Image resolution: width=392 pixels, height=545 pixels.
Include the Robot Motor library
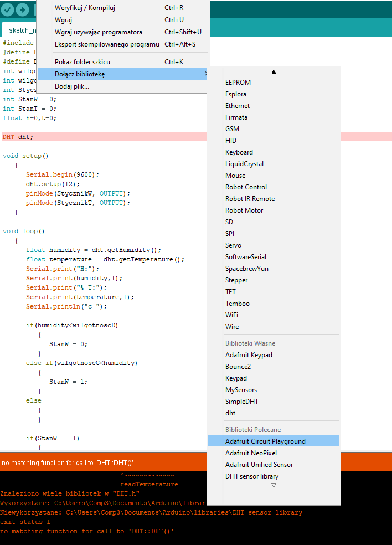(x=274, y=210)
